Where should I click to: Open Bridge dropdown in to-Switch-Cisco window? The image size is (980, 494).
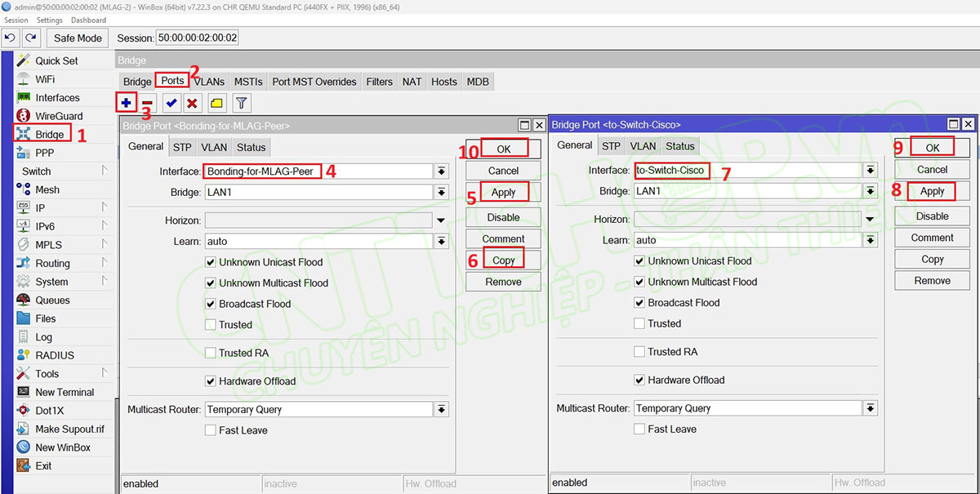point(871,190)
